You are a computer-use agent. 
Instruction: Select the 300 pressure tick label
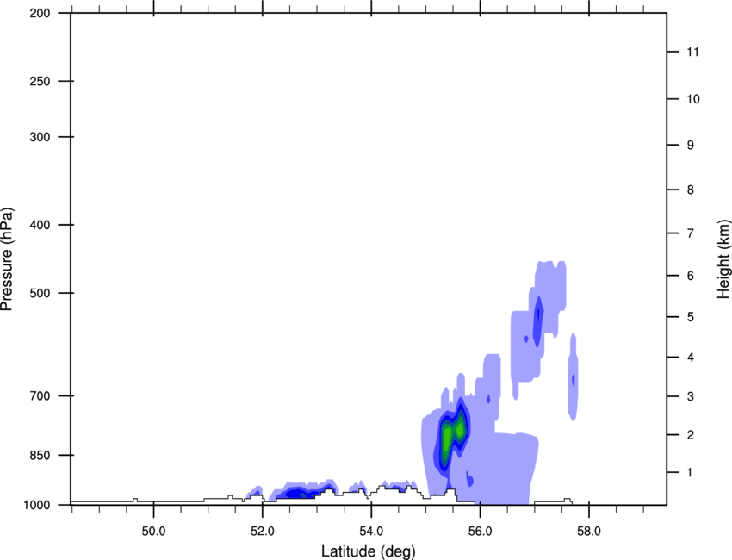pos(40,137)
